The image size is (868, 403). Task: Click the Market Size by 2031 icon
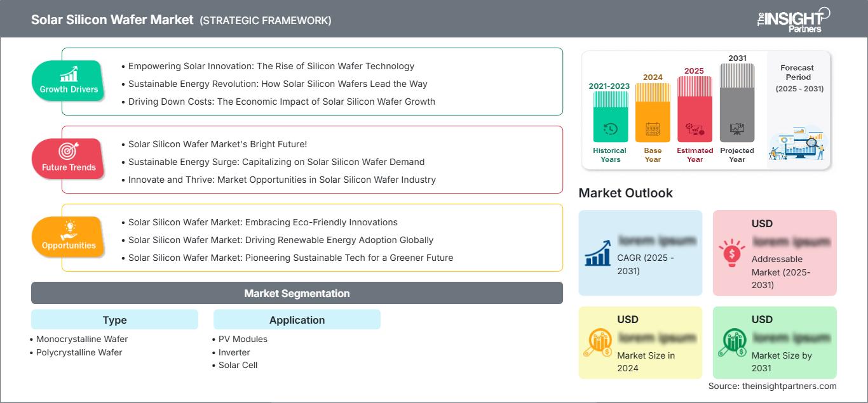coord(732,343)
